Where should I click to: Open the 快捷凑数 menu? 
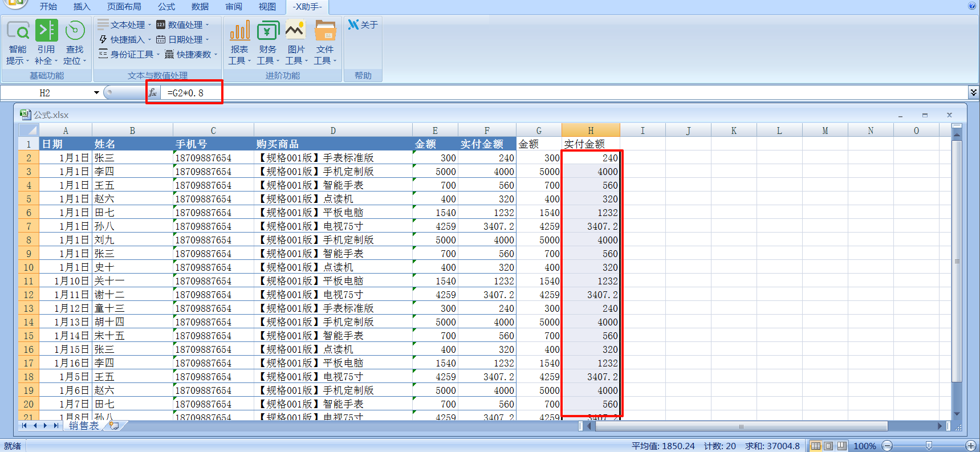pos(191,54)
